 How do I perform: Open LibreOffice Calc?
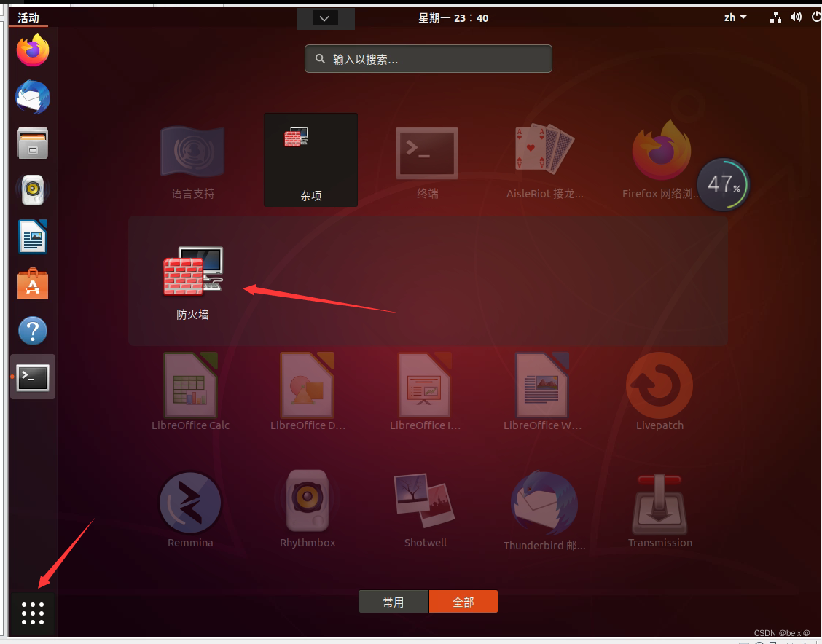190,391
